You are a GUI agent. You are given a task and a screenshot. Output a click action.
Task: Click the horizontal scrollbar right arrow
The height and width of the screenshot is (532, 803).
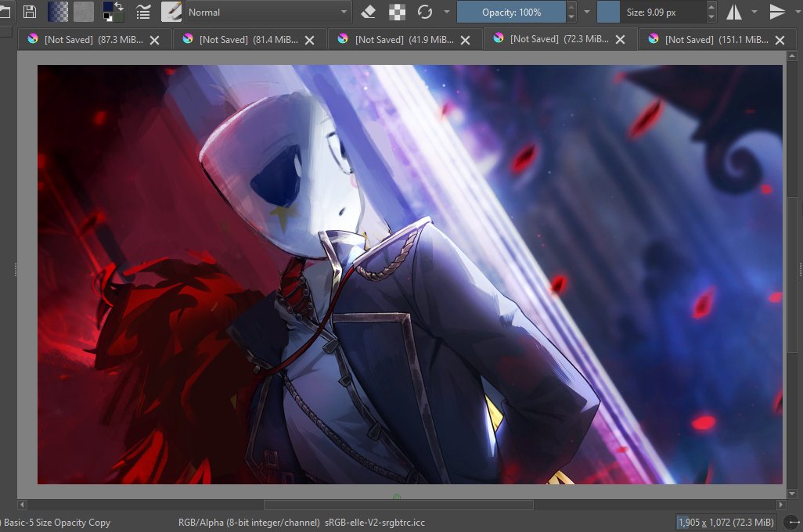click(781, 505)
